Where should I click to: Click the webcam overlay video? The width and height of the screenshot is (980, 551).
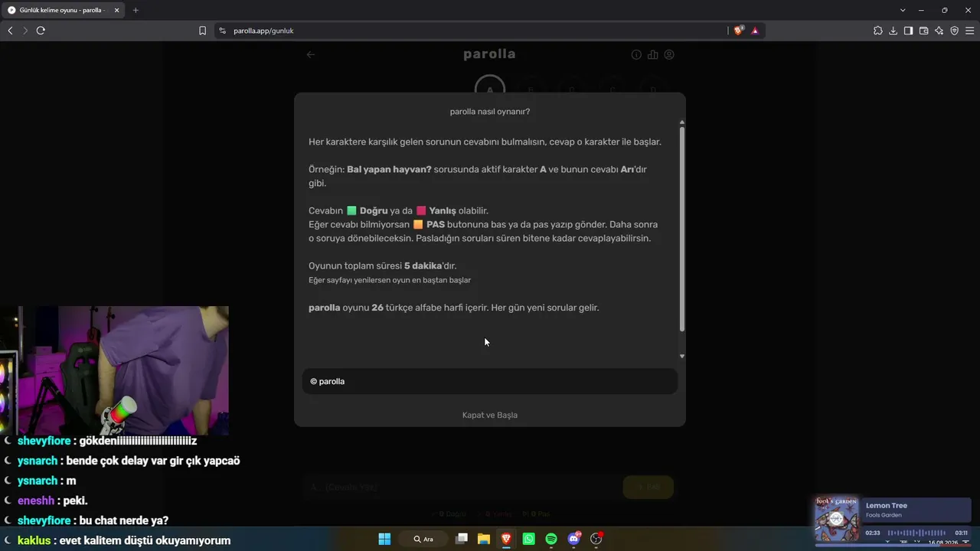(114, 370)
